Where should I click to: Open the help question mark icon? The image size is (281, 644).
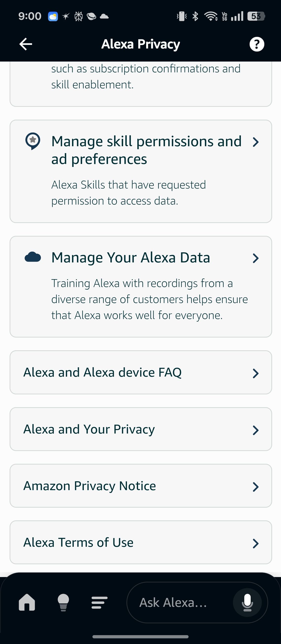point(257,44)
